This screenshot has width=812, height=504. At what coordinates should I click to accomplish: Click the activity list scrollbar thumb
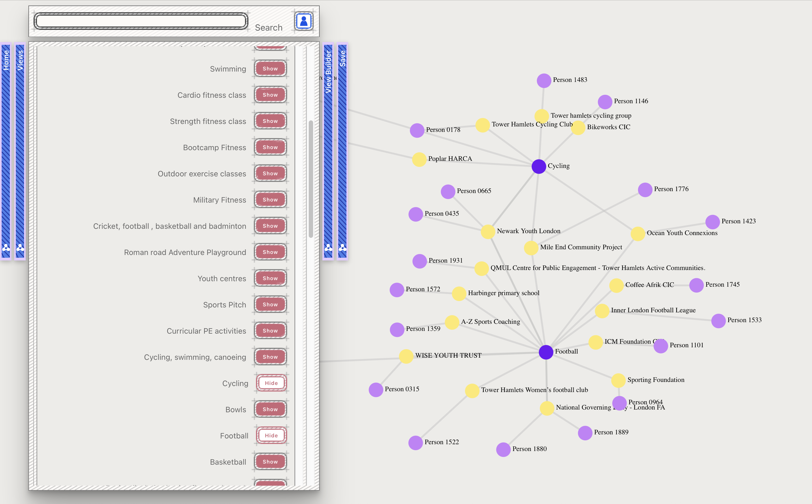tap(311, 179)
